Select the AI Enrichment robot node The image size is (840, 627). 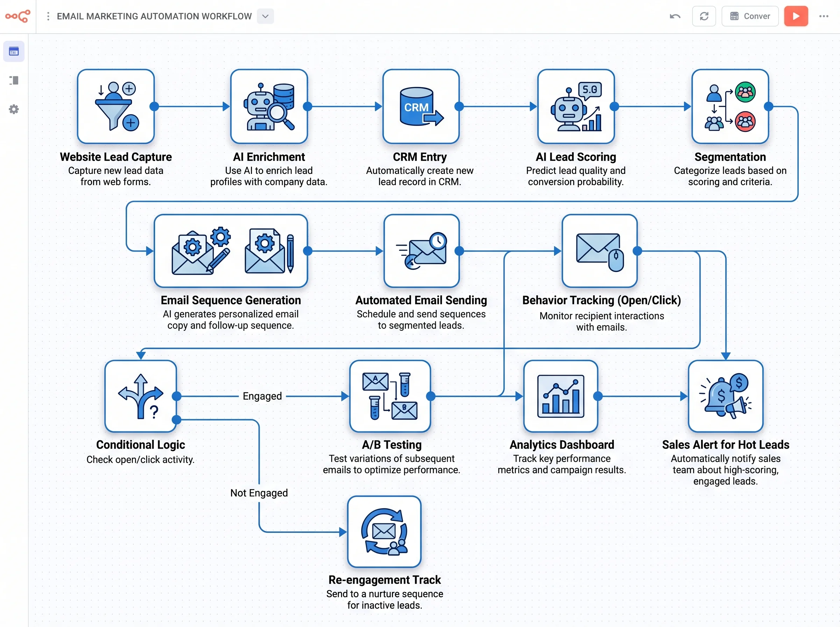point(268,107)
